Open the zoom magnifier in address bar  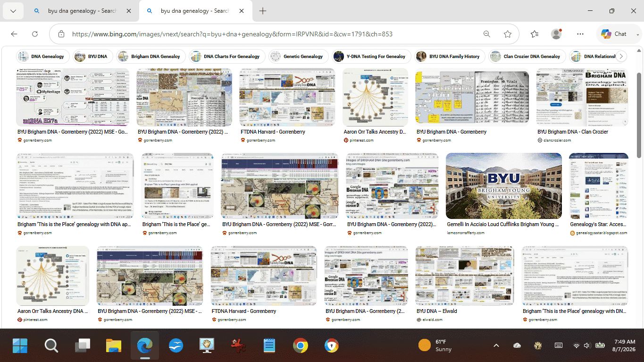tap(487, 34)
